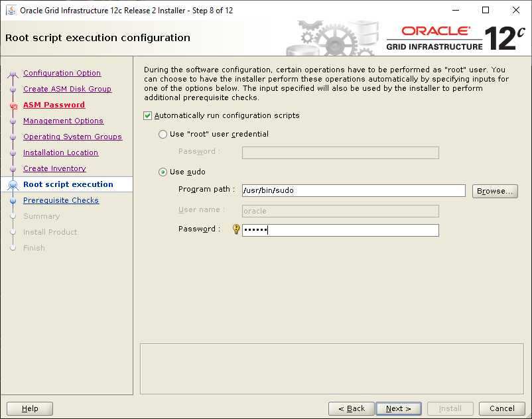Go to Installation Location step
This screenshot has width=532, height=419.
[60, 152]
